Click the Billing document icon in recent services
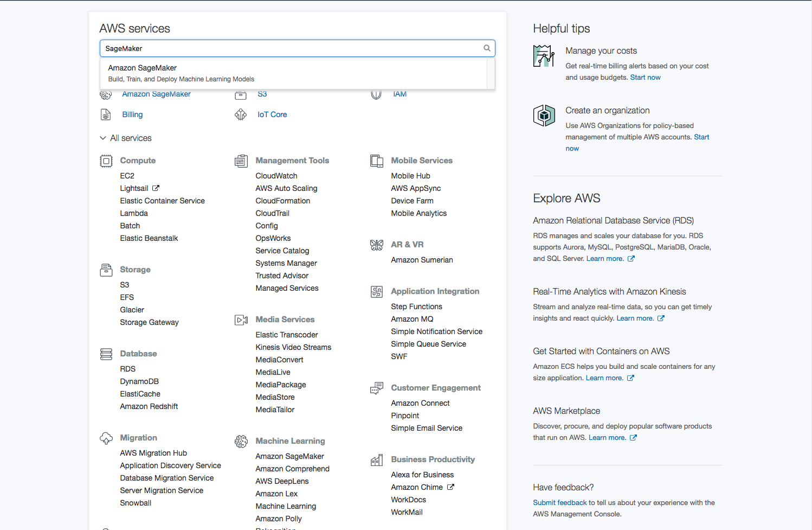 106,114
